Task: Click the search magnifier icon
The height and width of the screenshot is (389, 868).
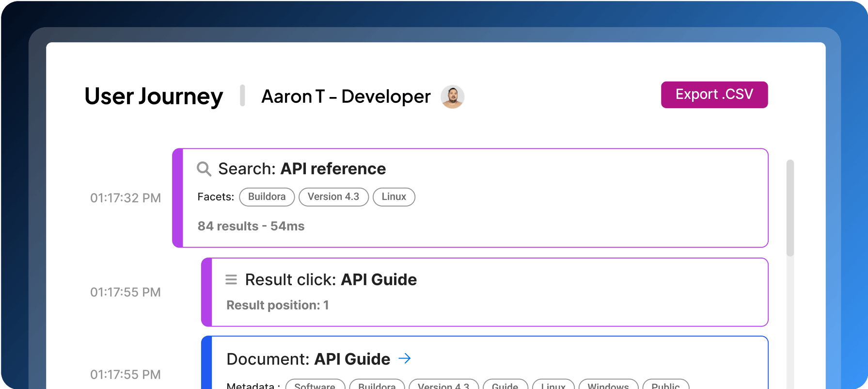Action: tap(204, 169)
